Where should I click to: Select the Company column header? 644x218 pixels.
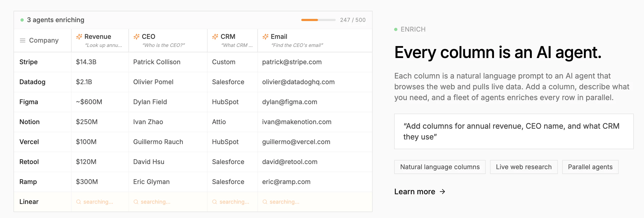(43, 40)
